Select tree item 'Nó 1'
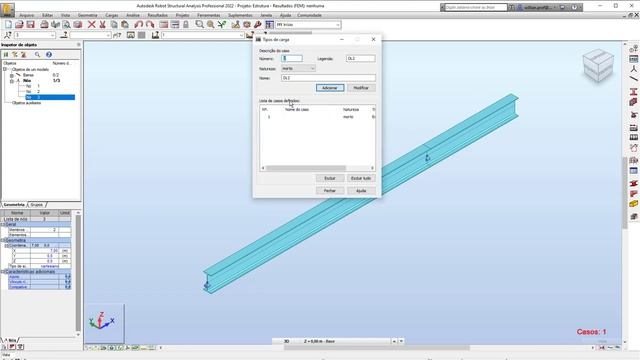 (33, 86)
